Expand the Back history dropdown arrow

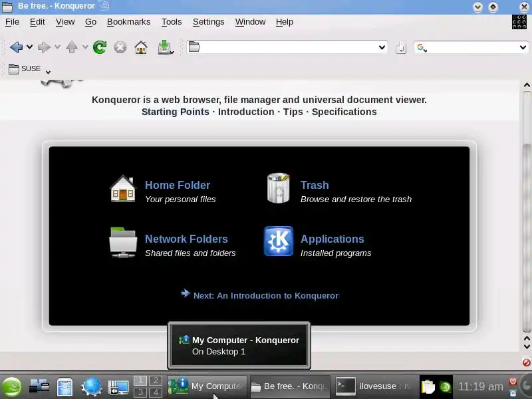(30, 47)
